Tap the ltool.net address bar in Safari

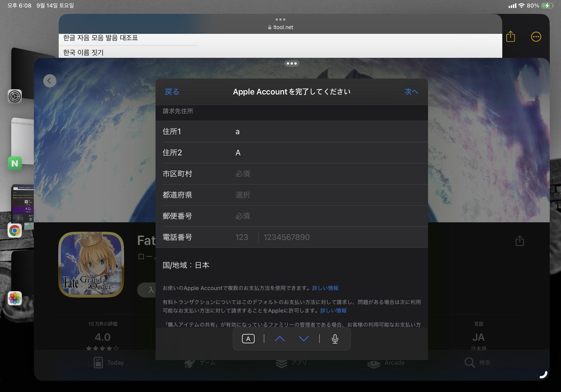pos(280,27)
